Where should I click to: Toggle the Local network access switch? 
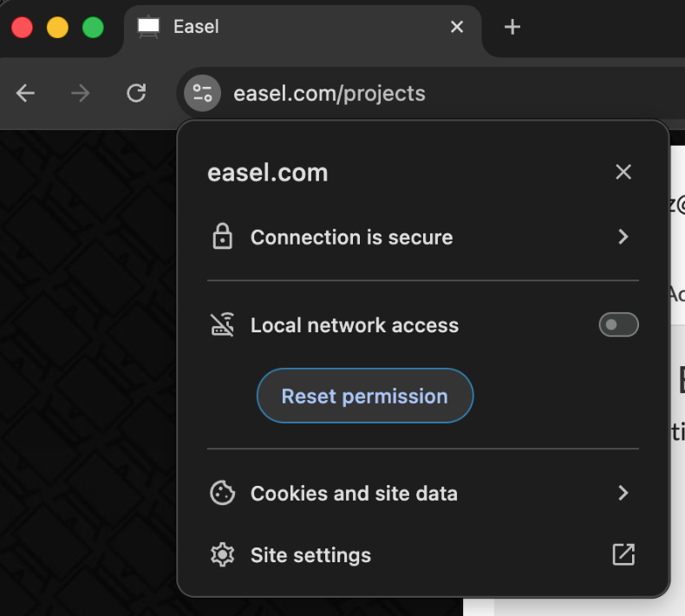pos(618,324)
